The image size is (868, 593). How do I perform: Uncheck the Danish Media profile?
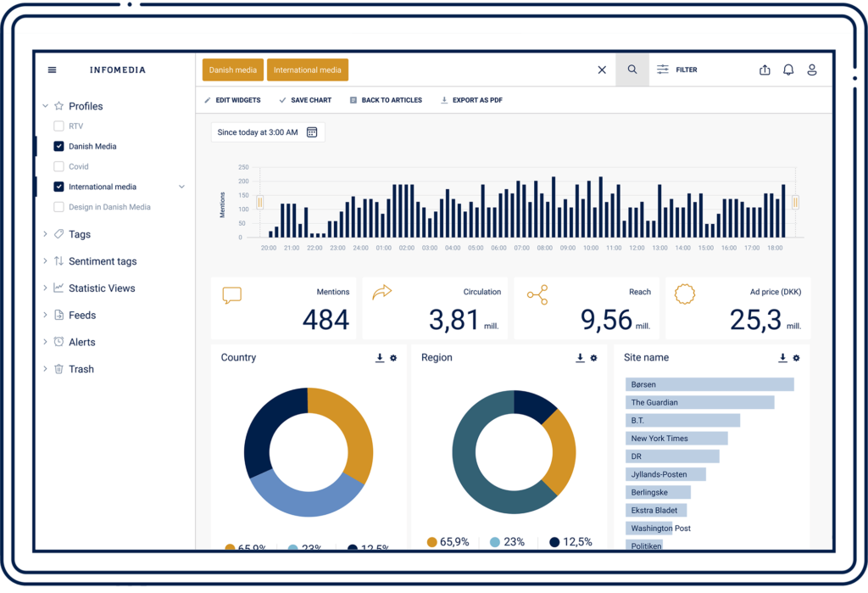[58, 146]
